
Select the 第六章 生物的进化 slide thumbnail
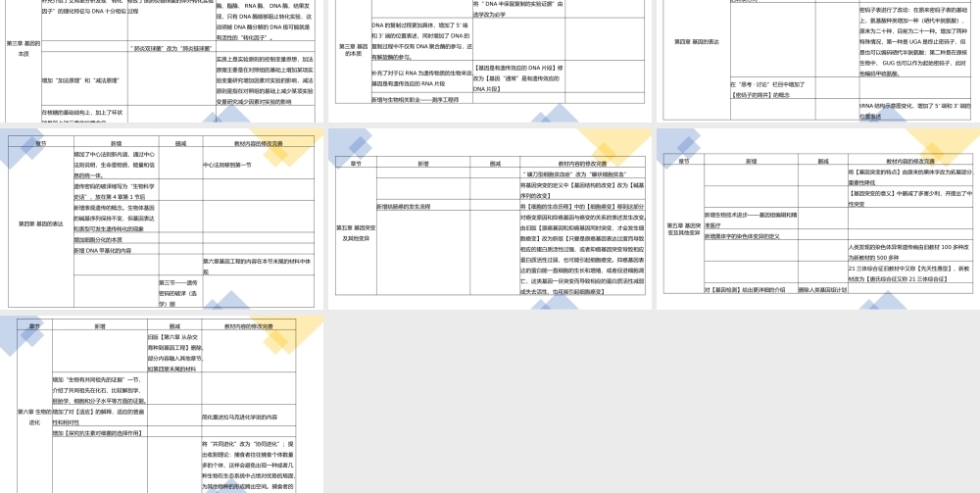pyautogui.click(x=161, y=404)
